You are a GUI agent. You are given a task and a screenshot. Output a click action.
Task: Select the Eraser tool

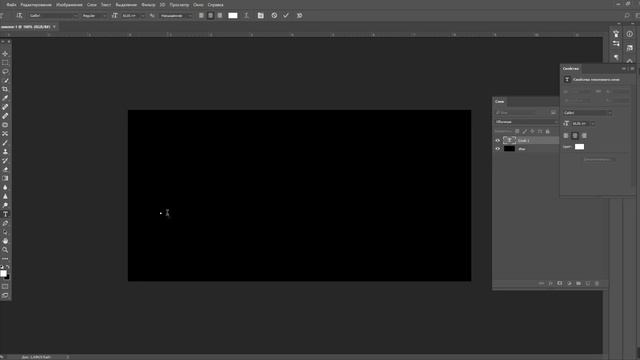(x=5, y=170)
